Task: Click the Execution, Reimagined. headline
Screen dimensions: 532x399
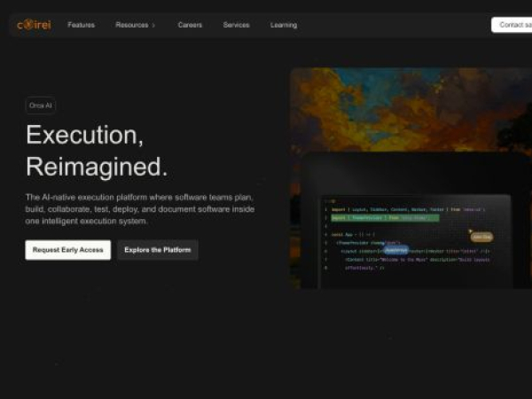Action: click(x=97, y=151)
